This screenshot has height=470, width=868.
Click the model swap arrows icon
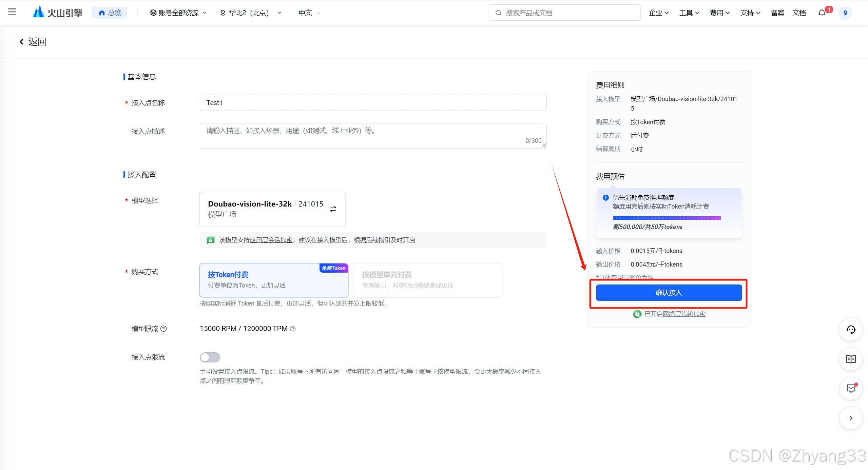[x=333, y=209]
